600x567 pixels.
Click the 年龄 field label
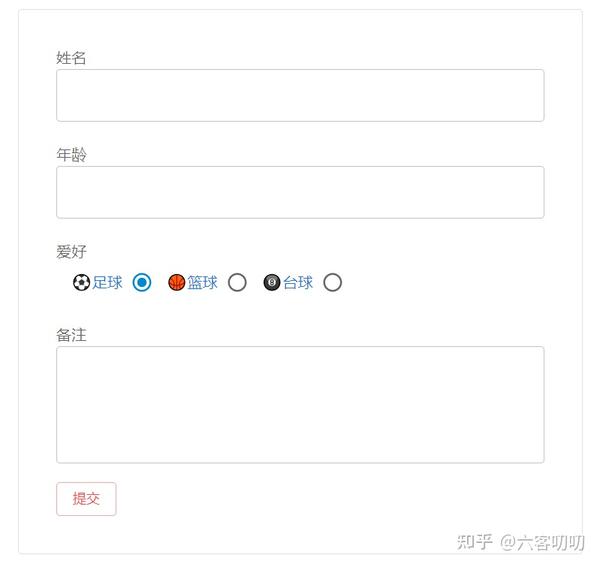click(71, 155)
